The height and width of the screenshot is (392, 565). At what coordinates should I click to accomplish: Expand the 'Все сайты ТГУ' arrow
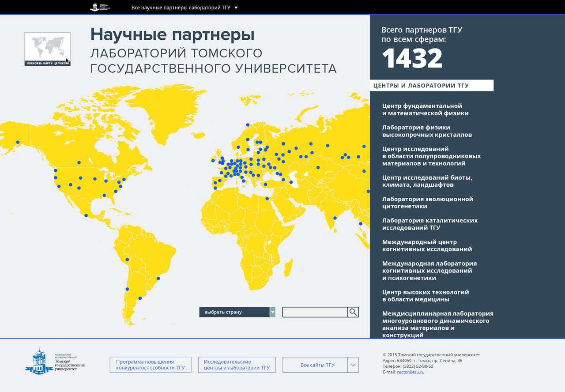point(353,365)
